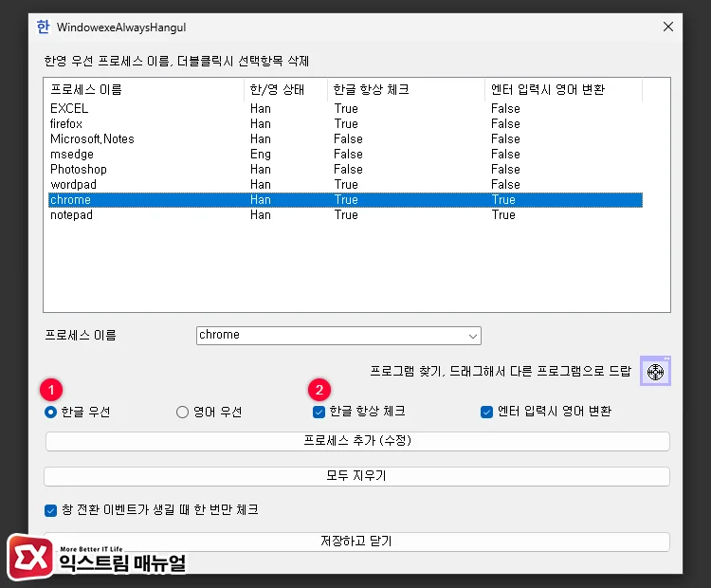The height and width of the screenshot is (588, 711).
Task: Click 한글 항상 체크 True for wordpad
Action: pyautogui.click(x=346, y=185)
